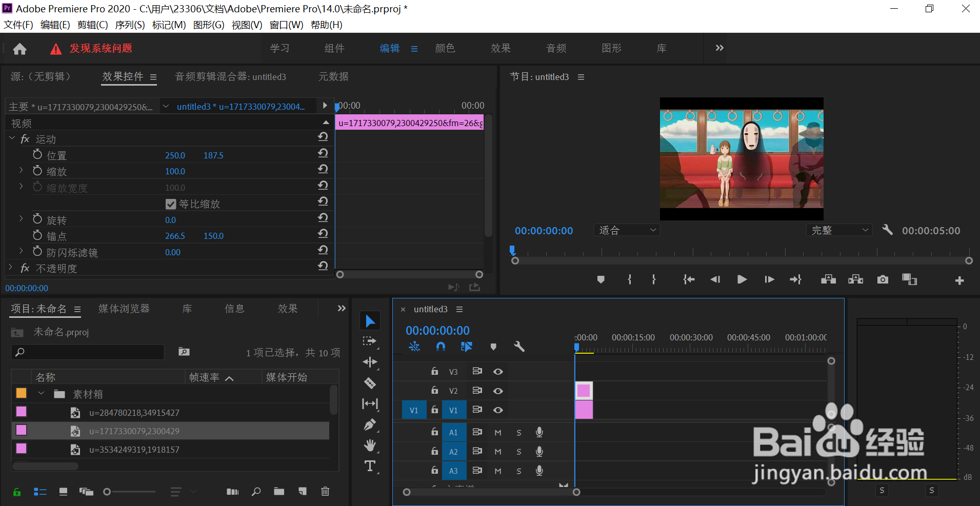Collapse the Motion effect group
Image resolution: width=980 pixels, height=506 pixels.
pos(12,138)
